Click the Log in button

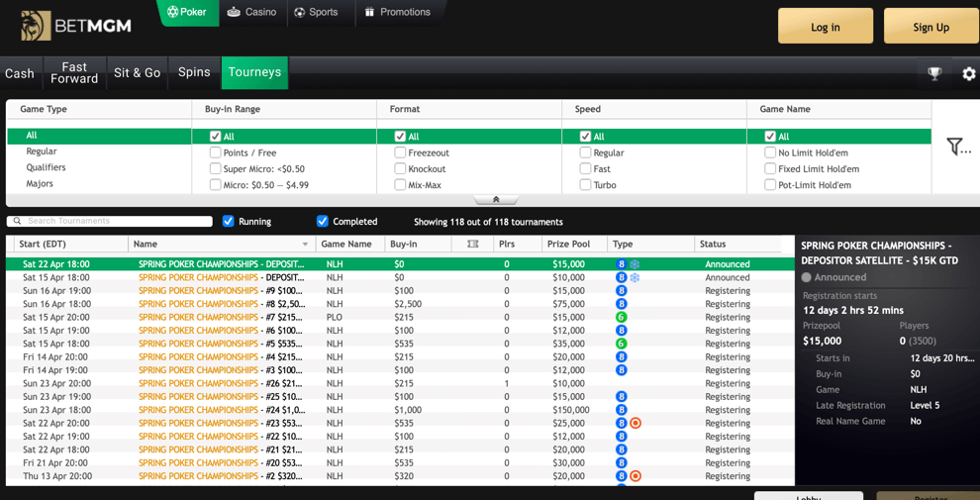click(825, 27)
